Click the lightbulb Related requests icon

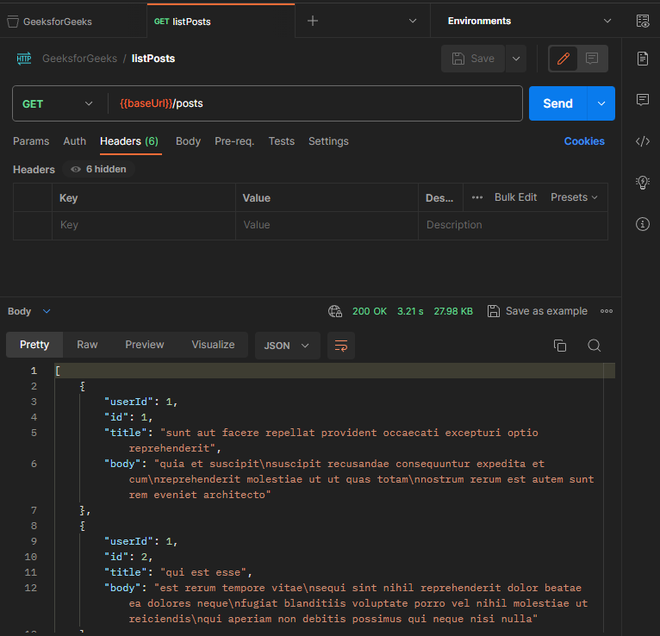tap(642, 182)
